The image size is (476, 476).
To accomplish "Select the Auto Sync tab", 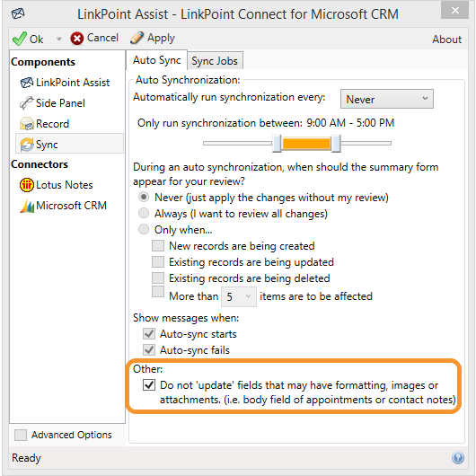I will click(156, 60).
